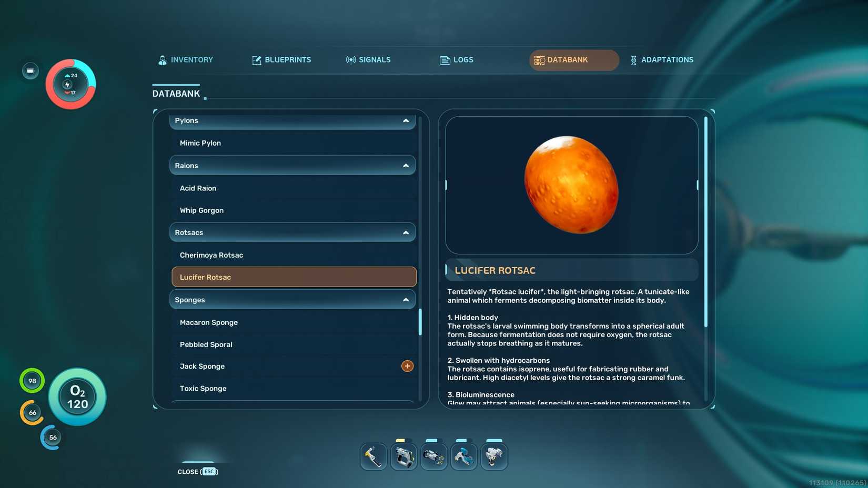Open the Cherimoya Rotsac entry
Viewport: 868px width, 488px height.
294,255
